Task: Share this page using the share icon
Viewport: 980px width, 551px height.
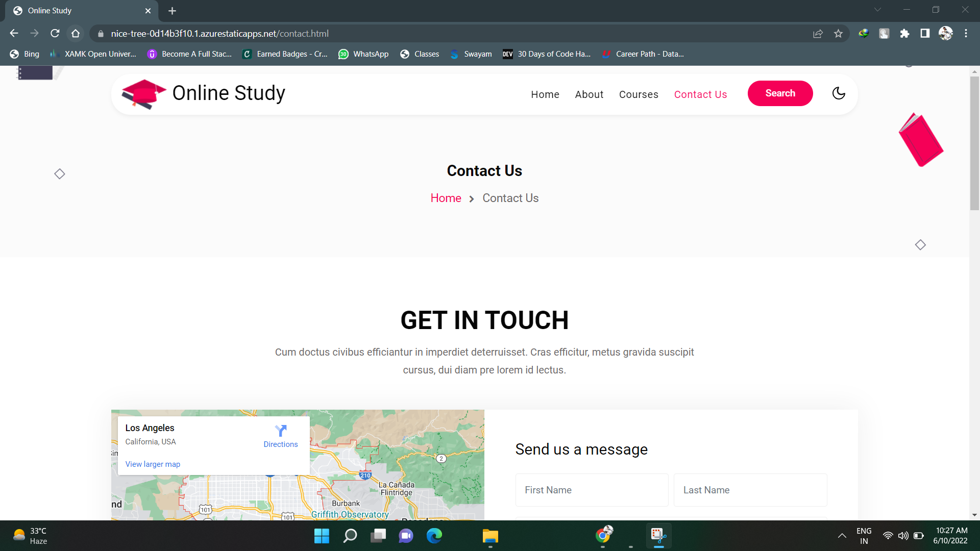Action: 818,34
